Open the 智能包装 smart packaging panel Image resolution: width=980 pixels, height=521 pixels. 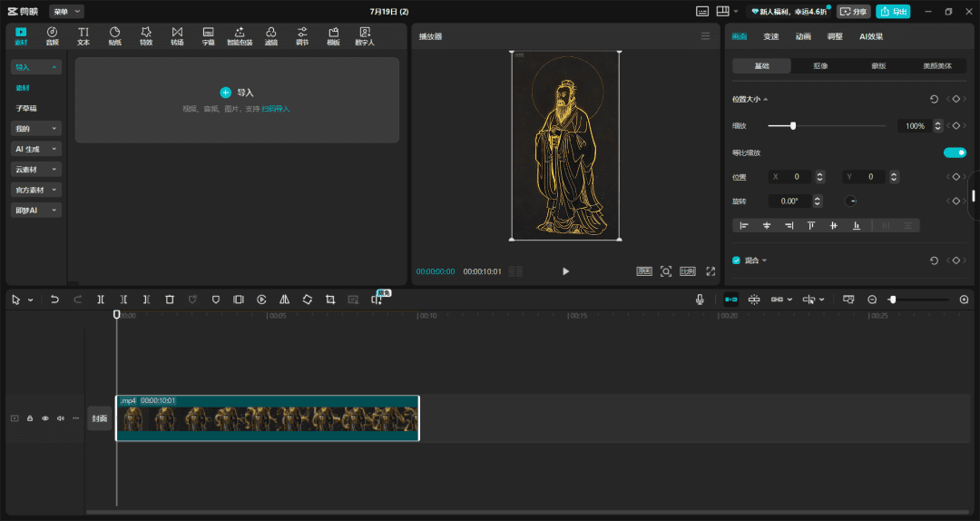tap(240, 36)
